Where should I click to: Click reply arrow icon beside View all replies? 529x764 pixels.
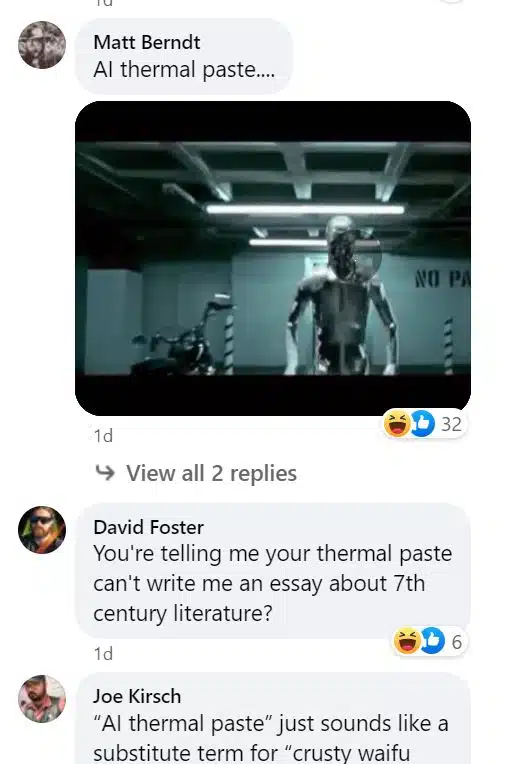[105, 472]
